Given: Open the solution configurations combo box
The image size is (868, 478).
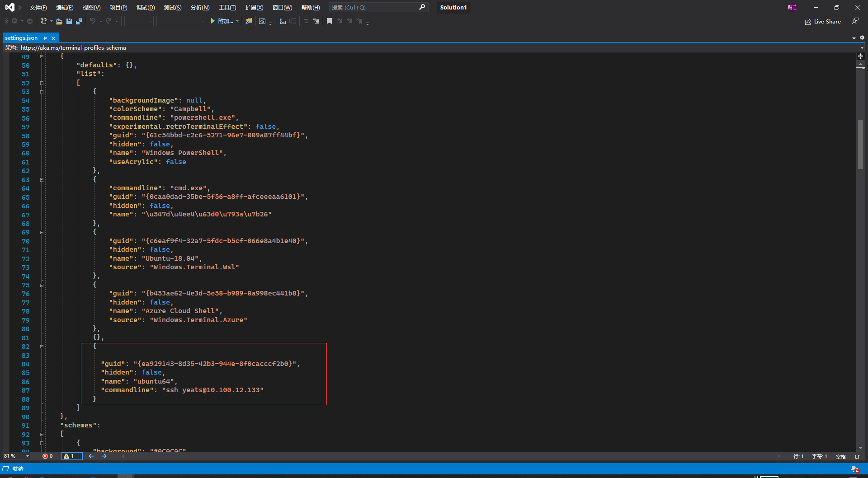Looking at the screenshot, I should click(x=139, y=21).
